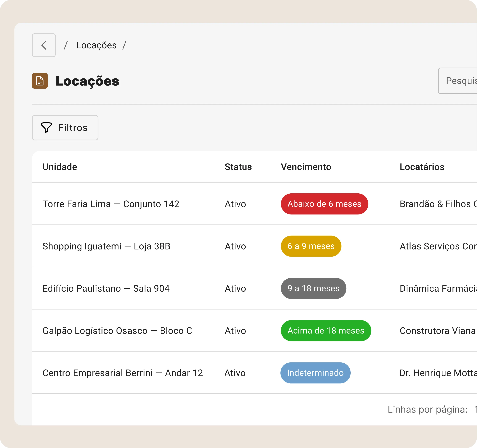Viewport: 477px width, 448px height.
Task: Open Locações breadcrumb link
Action: coord(96,45)
